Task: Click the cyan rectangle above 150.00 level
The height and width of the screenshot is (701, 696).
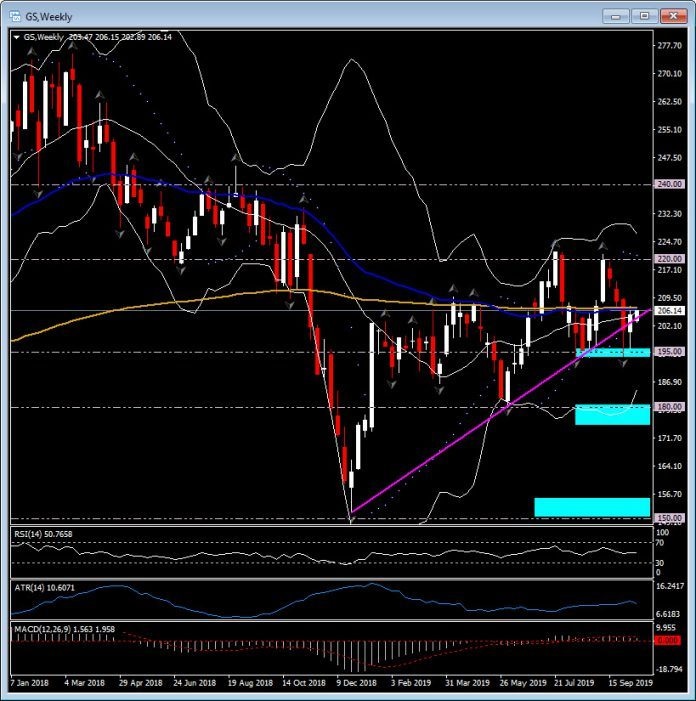Action: click(x=592, y=507)
